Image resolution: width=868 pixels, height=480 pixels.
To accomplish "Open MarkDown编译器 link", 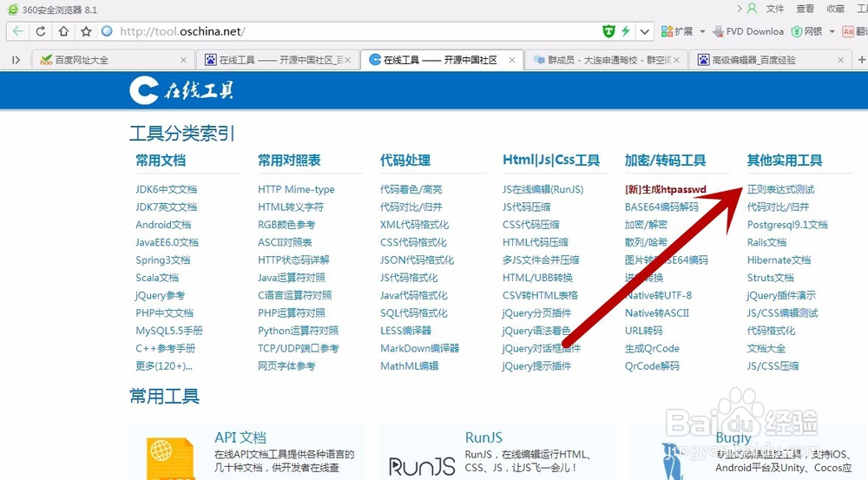I will [419, 349].
